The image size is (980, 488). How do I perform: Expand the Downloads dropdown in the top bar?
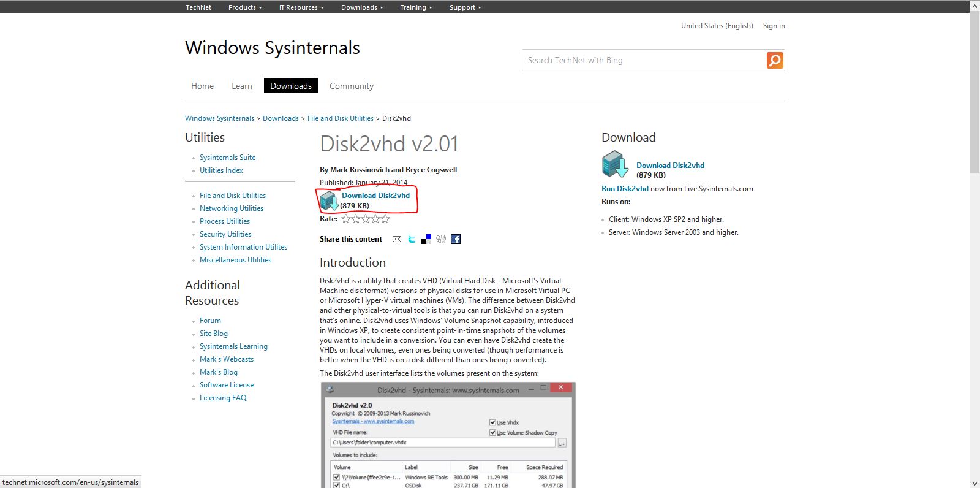pos(362,7)
